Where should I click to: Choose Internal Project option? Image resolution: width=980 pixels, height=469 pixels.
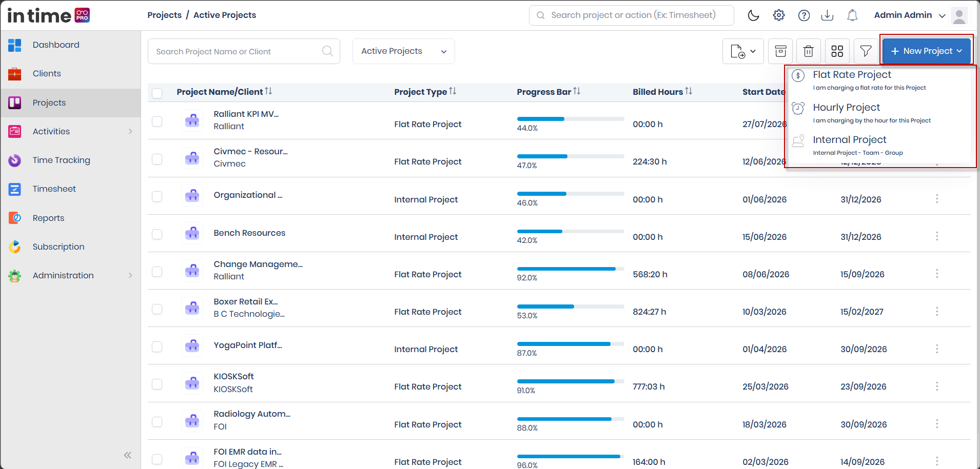880,146
